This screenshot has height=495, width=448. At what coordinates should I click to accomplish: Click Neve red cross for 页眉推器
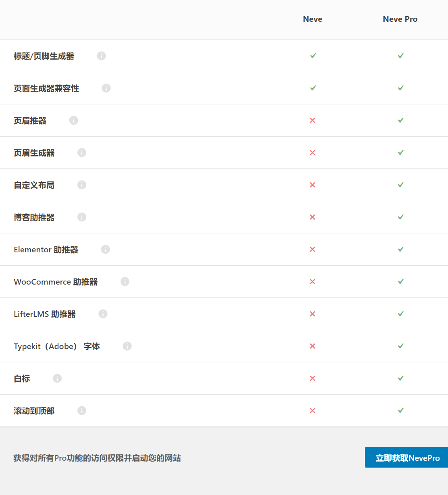coord(313,120)
